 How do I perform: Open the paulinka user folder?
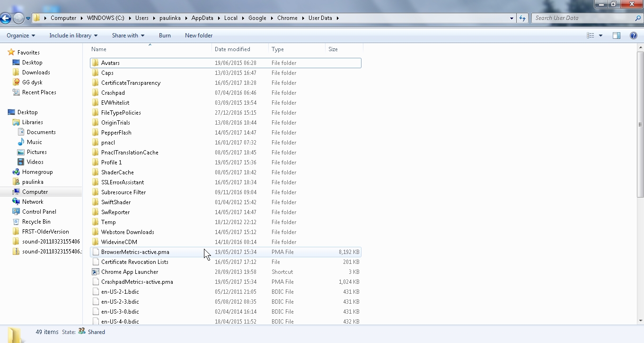tap(33, 182)
